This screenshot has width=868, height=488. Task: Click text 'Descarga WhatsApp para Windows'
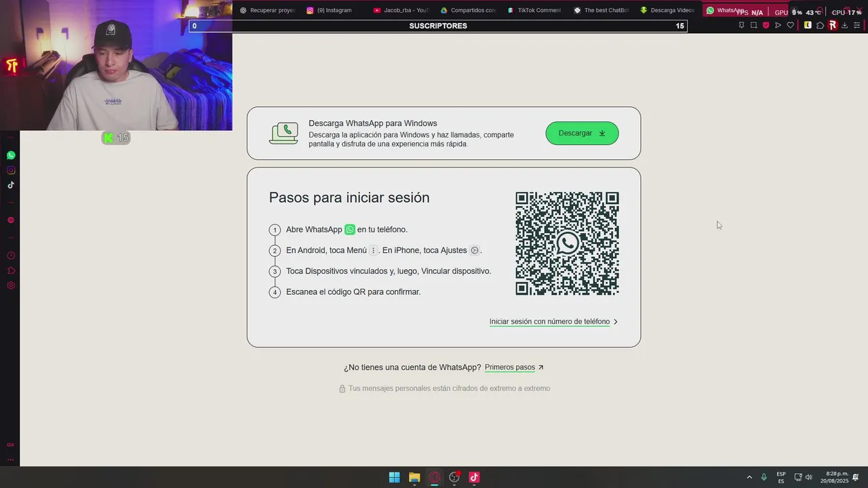coord(373,123)
